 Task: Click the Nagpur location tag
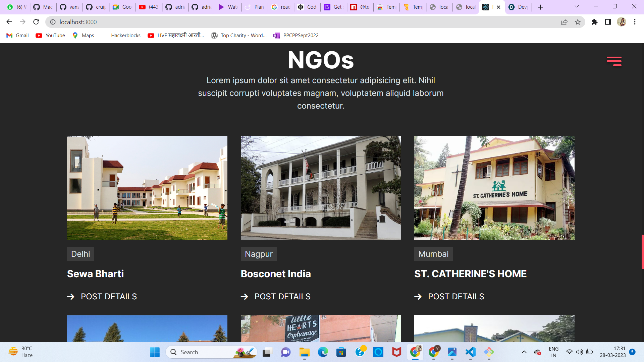(259, 254)
